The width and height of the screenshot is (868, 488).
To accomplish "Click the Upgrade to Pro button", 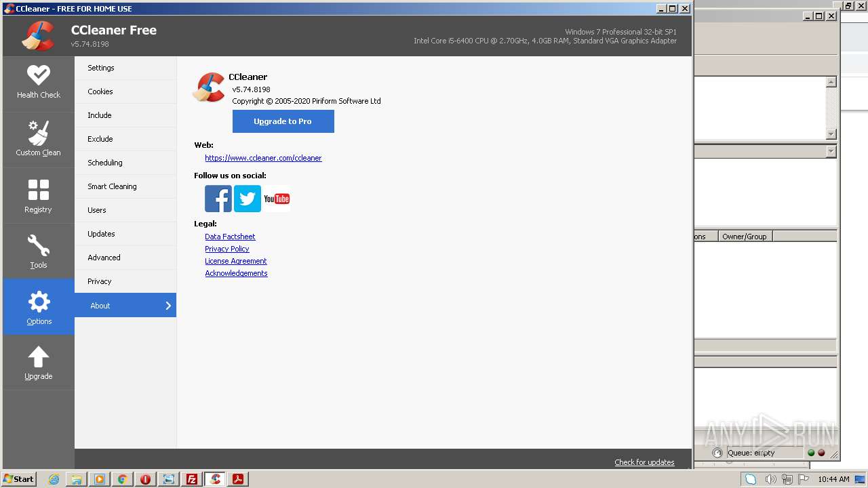I will pos(283,121).
